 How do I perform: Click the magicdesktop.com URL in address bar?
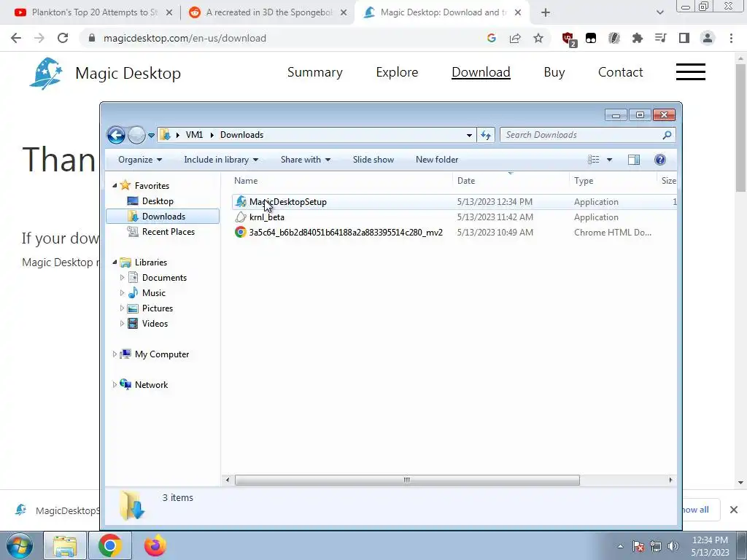185,38
